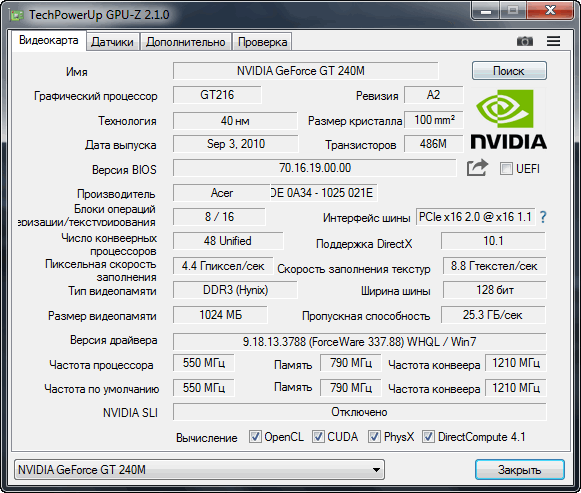Click the bandwidth 25.3 ГБ/сек value

[493, 315]
